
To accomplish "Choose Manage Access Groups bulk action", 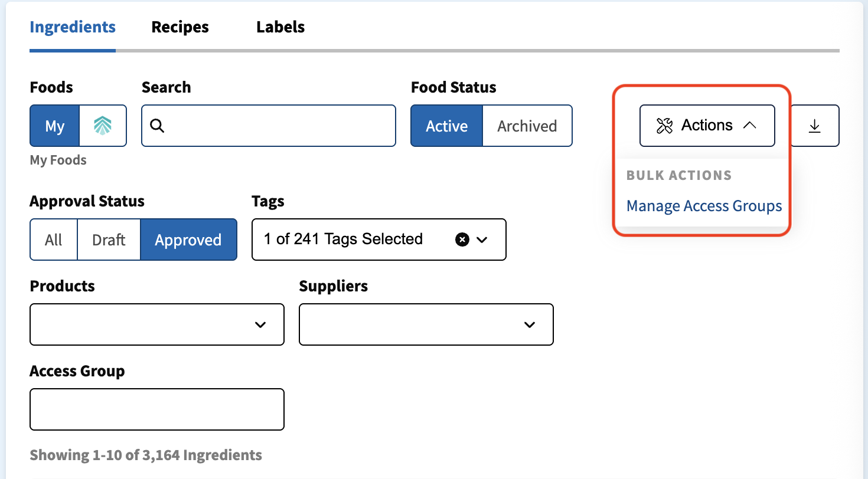I will click(x=704, y=206).
